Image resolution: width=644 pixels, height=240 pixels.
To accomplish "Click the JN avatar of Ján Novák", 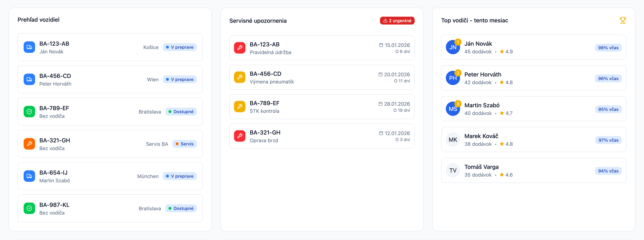I will [x=453, y=47].
